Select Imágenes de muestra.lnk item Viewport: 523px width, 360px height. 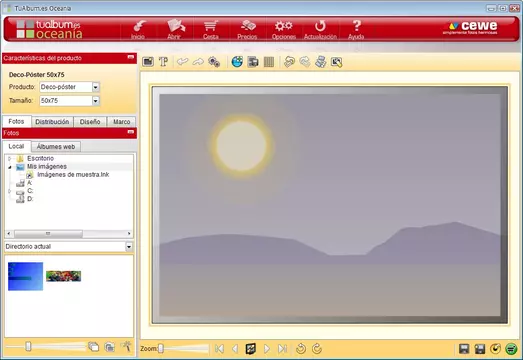click(73, 174)
